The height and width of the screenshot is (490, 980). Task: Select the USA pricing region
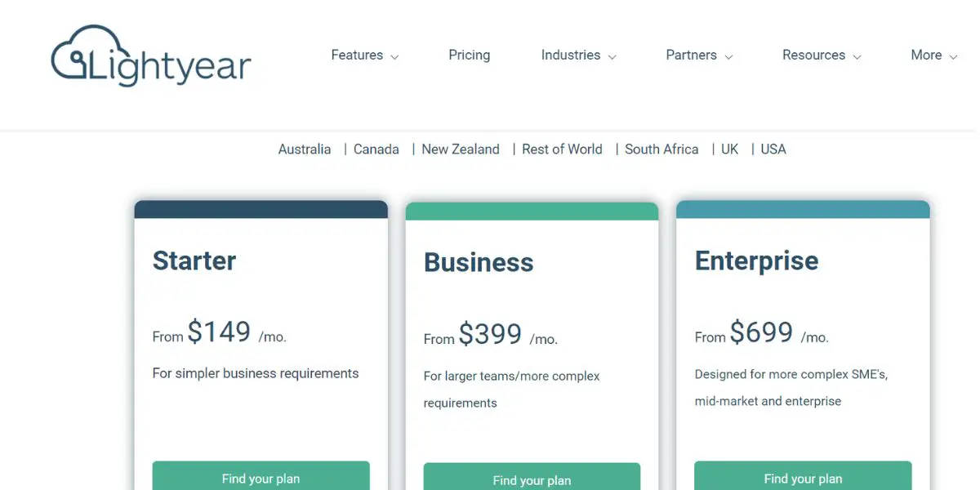tap(773, 149)
